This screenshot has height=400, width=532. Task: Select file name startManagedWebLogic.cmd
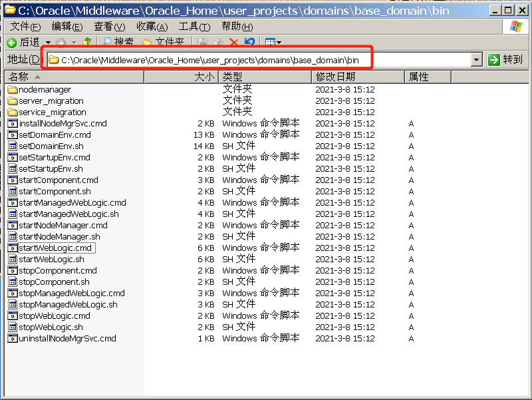click(72, 203)
